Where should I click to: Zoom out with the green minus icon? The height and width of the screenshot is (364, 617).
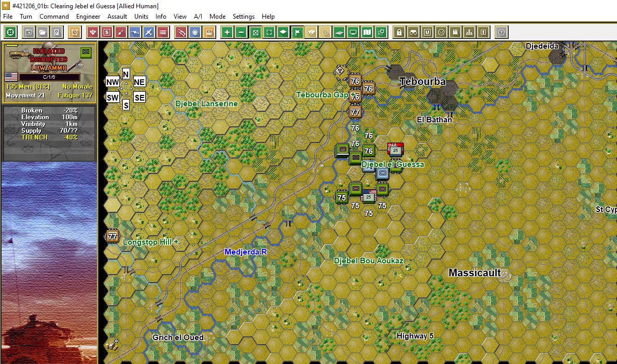(x=241, y=32)
